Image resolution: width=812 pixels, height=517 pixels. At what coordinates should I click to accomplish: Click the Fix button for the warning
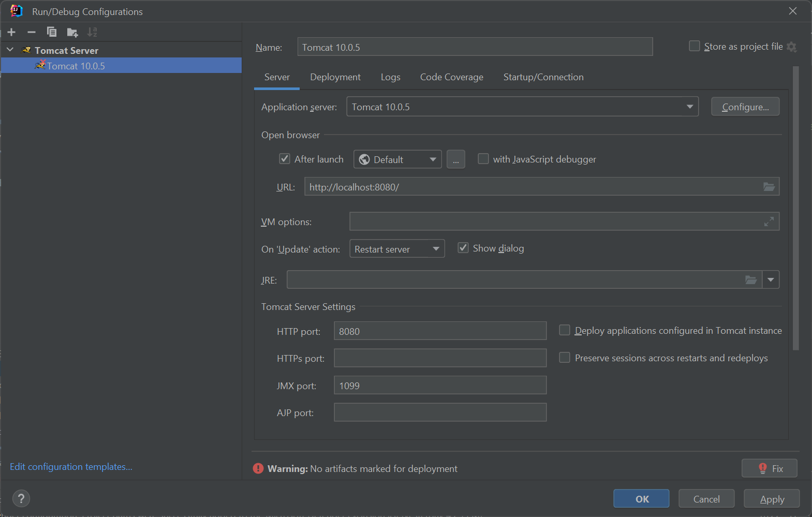770,468
